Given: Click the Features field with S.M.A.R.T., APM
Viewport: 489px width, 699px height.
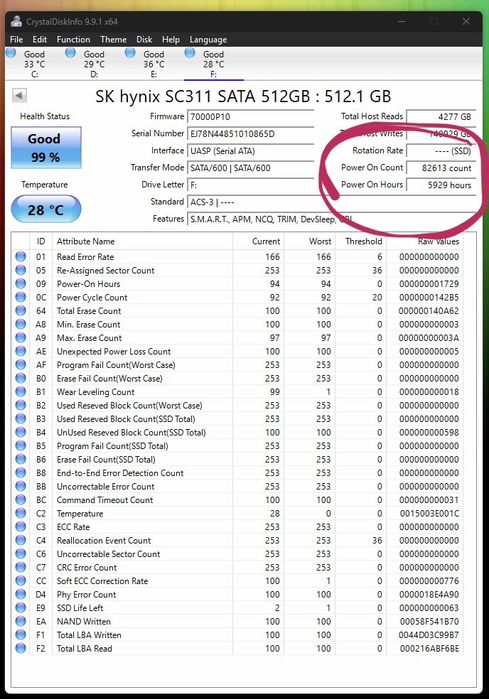Looking at the screenshot, I should (332, 219).
